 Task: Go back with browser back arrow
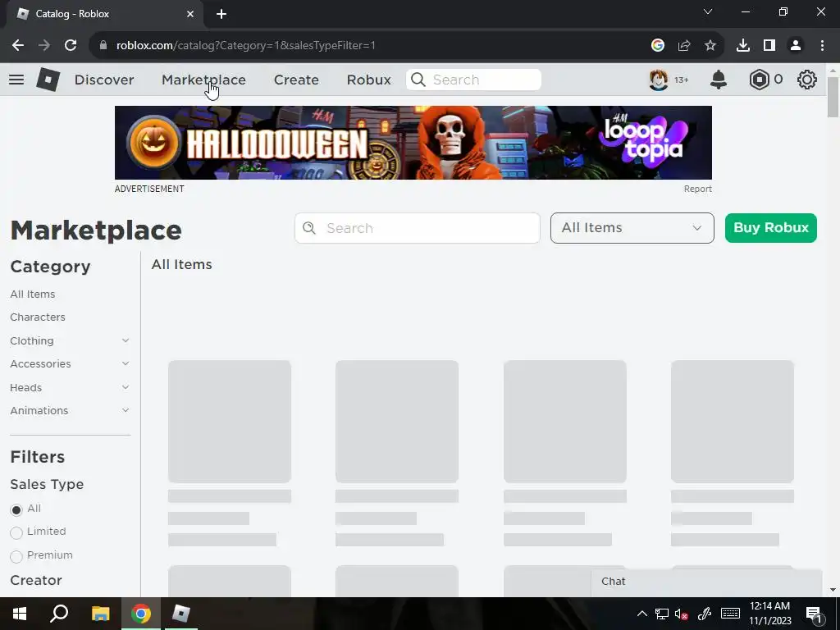point(18,46)
